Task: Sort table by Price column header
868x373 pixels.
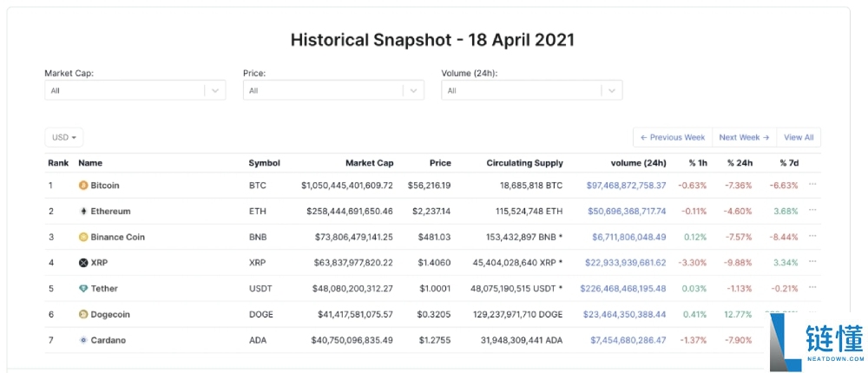Action: [x=440, y=163]
